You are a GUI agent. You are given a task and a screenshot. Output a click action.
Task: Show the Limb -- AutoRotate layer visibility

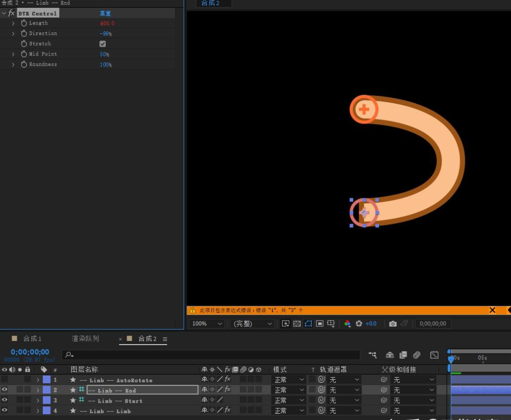pos(5,380)
